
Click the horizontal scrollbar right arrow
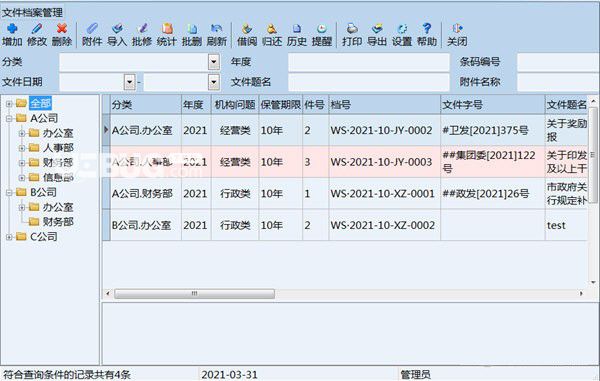click(x=581, y=294)
